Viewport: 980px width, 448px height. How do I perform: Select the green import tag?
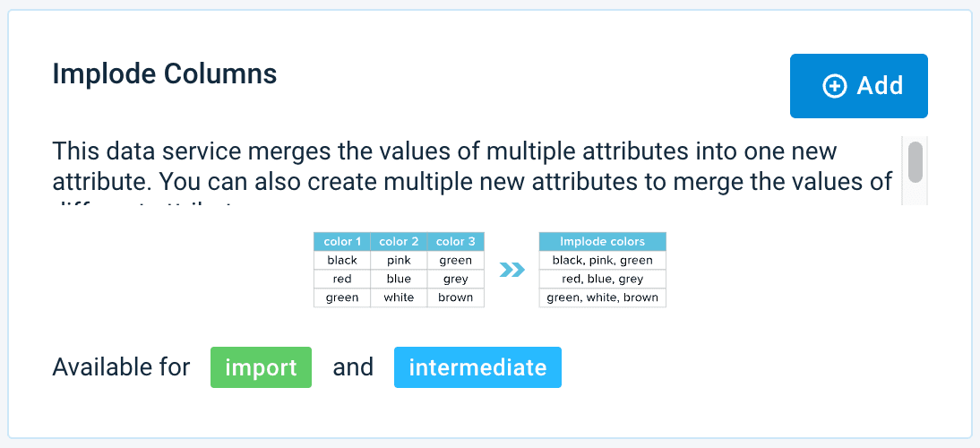coord(261,367)
